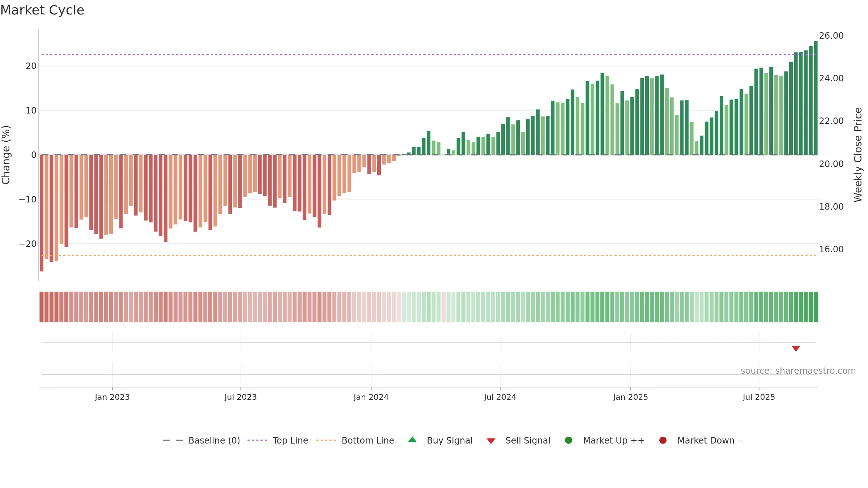The width and height of the screenshot is (868, 488).
Task: Click the 24.00 price axis value
Action: coord(831,78)
